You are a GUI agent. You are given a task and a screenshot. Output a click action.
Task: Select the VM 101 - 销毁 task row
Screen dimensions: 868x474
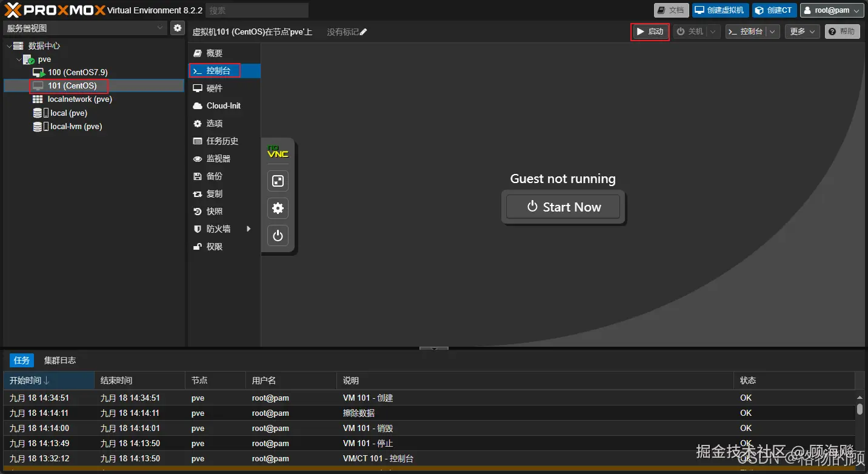point(429,428)
